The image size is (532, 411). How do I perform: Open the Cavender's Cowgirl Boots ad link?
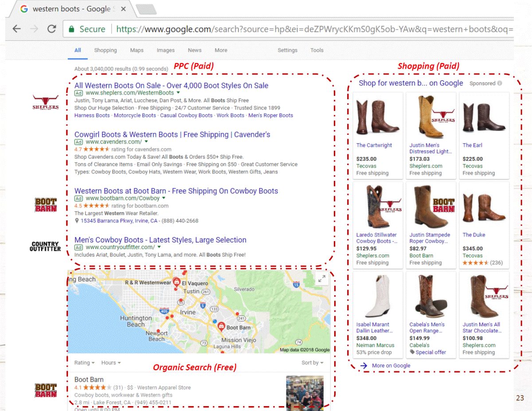[172, 134]
